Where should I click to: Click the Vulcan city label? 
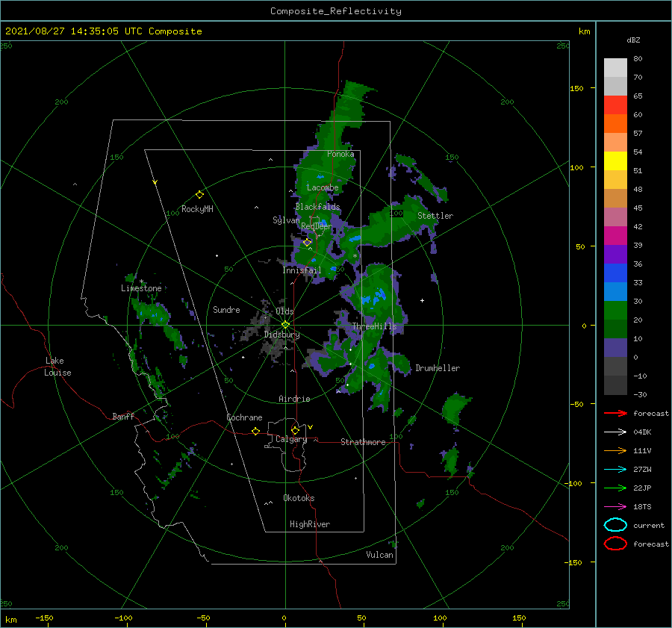[380, 555]
